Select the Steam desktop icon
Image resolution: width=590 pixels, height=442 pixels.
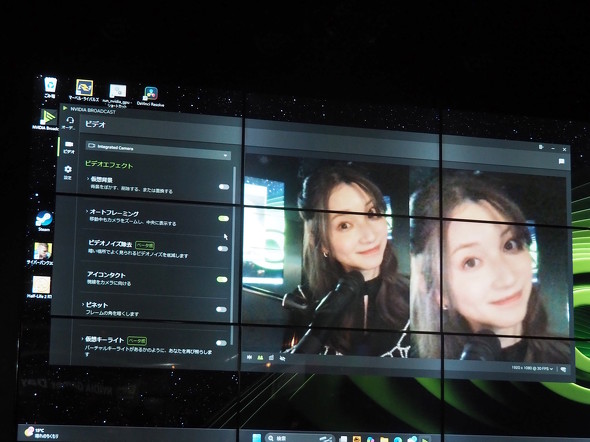coord(44,221)
